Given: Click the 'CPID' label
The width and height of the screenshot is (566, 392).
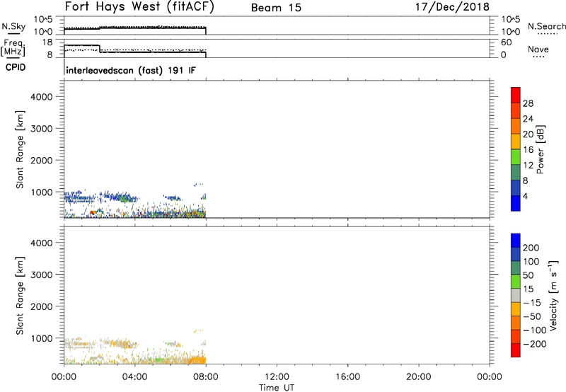Looking at the screenshot, I should pyautogui.click(x=16, y=67).
